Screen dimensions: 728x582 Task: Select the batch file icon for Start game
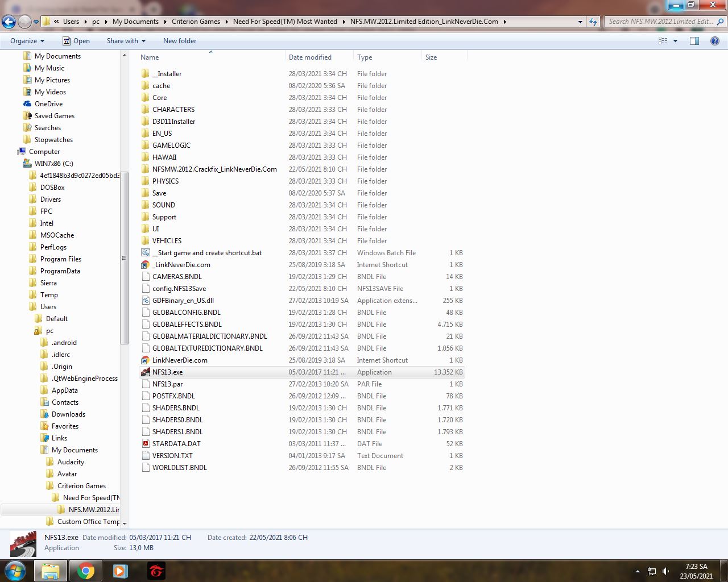click(146, 253)
